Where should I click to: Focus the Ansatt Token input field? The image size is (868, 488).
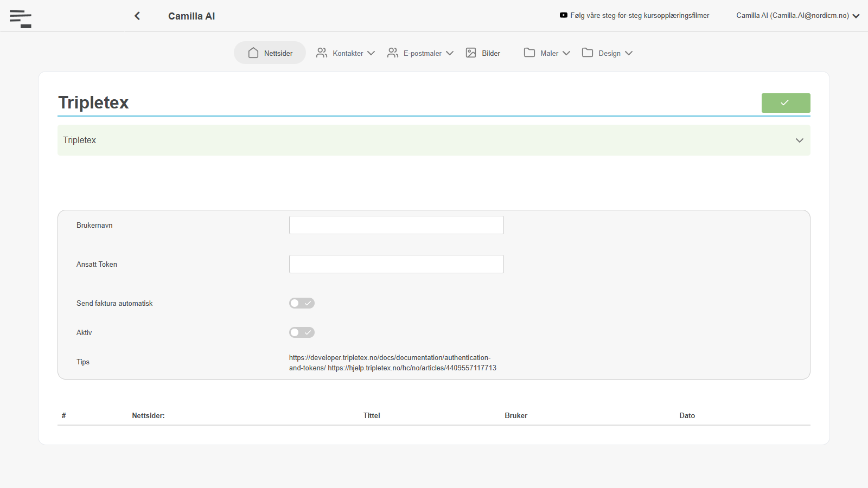tap(397, 264)
